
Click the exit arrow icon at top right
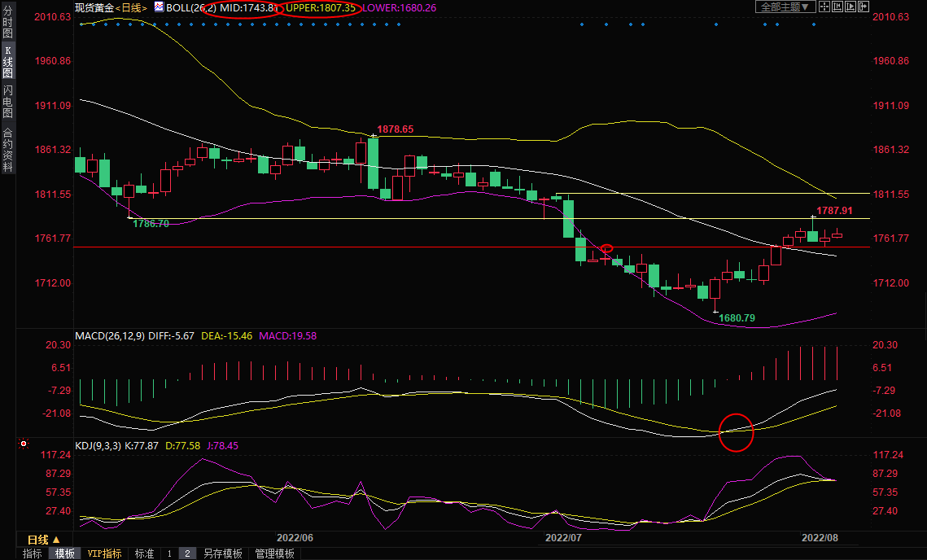864,7
